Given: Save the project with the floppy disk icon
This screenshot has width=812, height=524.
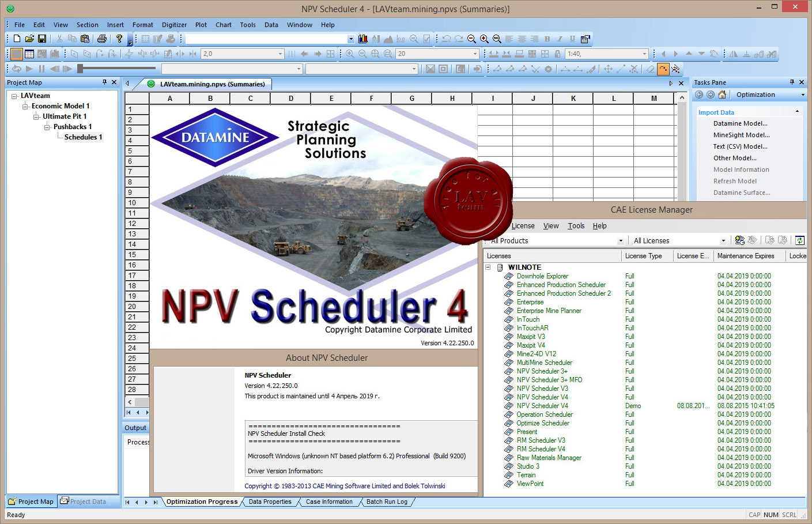Looking at the screenshot, I should [42, 39].
